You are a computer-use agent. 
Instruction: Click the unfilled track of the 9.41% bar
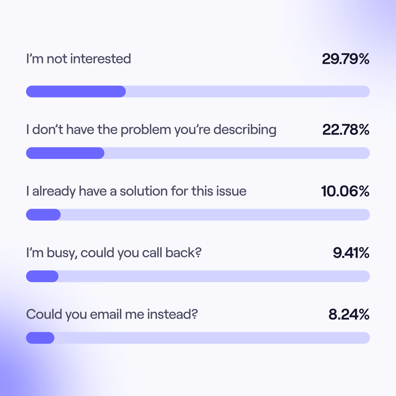[214, 276]
